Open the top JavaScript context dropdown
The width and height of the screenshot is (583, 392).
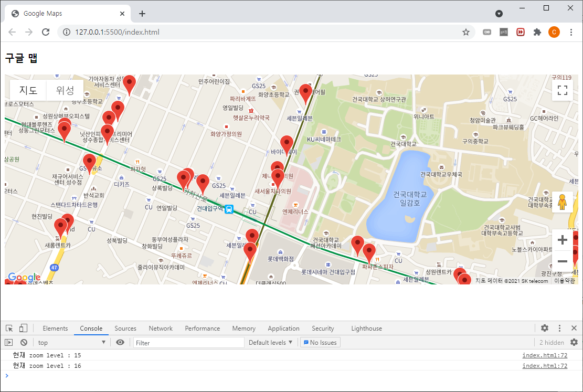72,343
